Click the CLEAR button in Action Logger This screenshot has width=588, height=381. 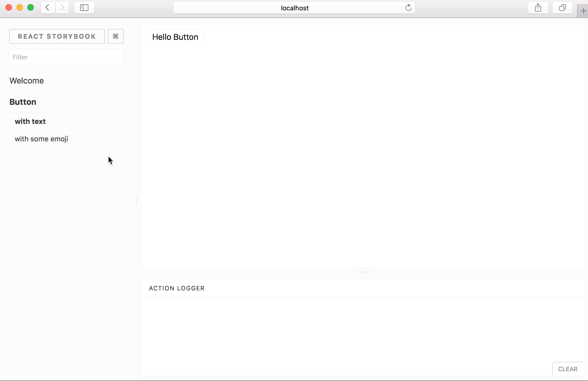pyautogui.click(x=568, y=369)
